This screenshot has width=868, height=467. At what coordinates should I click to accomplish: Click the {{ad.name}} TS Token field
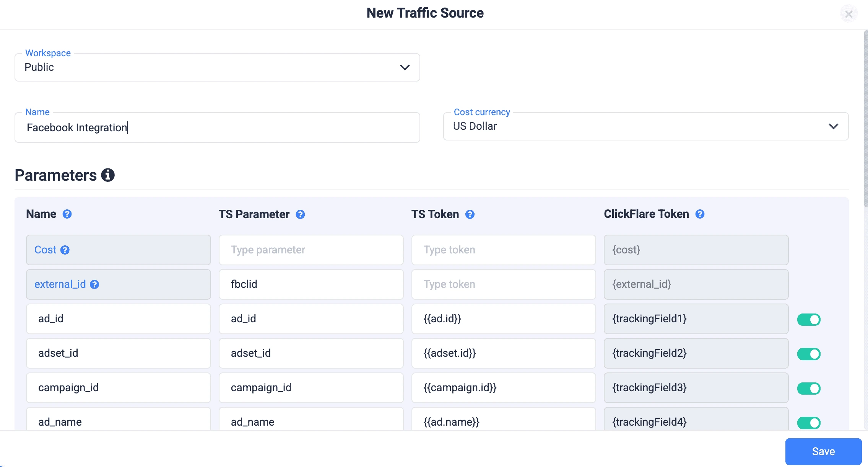pyautogui.click(x=504, y=419)
